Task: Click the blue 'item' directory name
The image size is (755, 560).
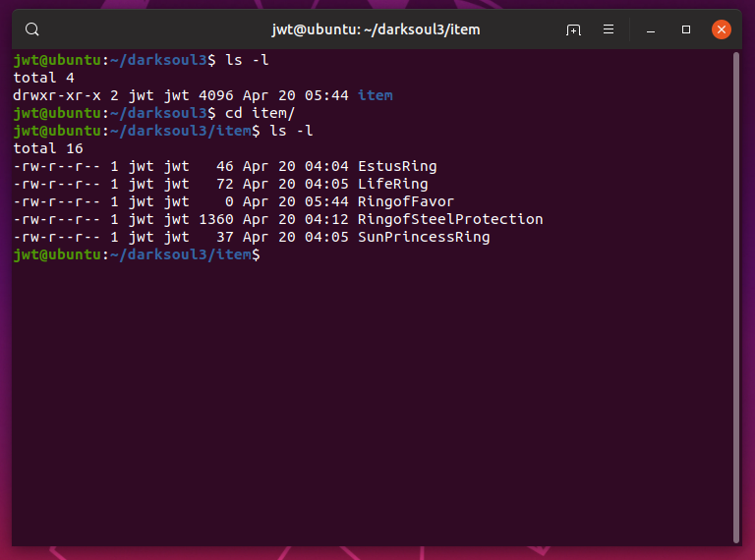Action: [x=376, y=95]
